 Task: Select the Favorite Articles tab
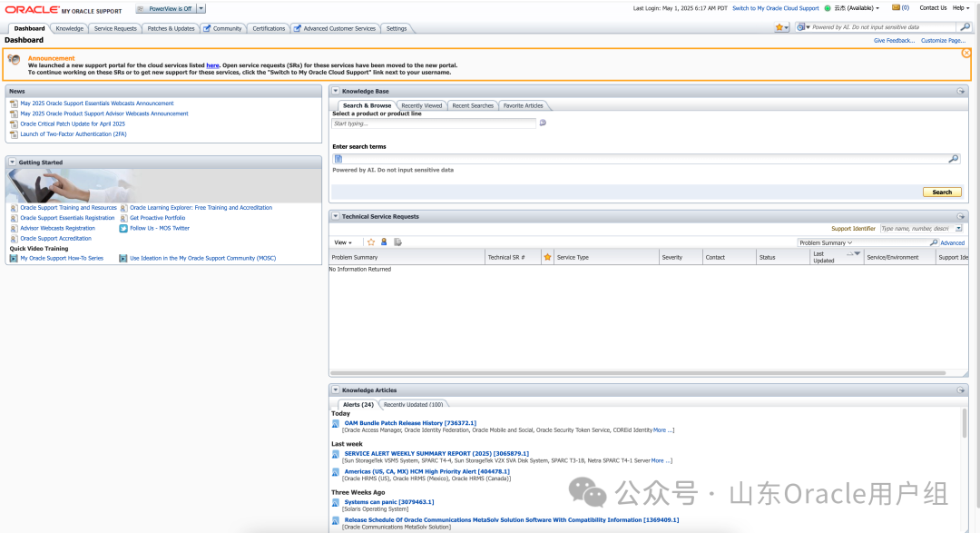click(x=524, y=105)
